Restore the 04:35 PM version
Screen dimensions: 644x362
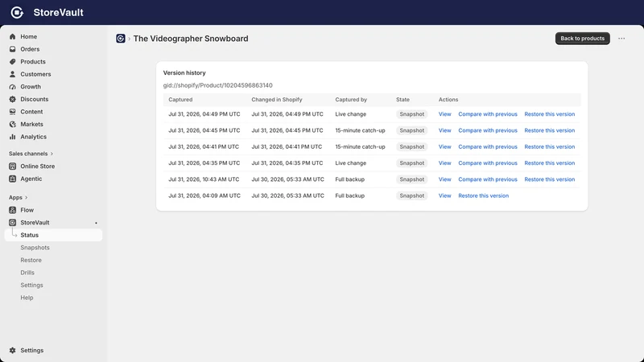tap(550, 163)
